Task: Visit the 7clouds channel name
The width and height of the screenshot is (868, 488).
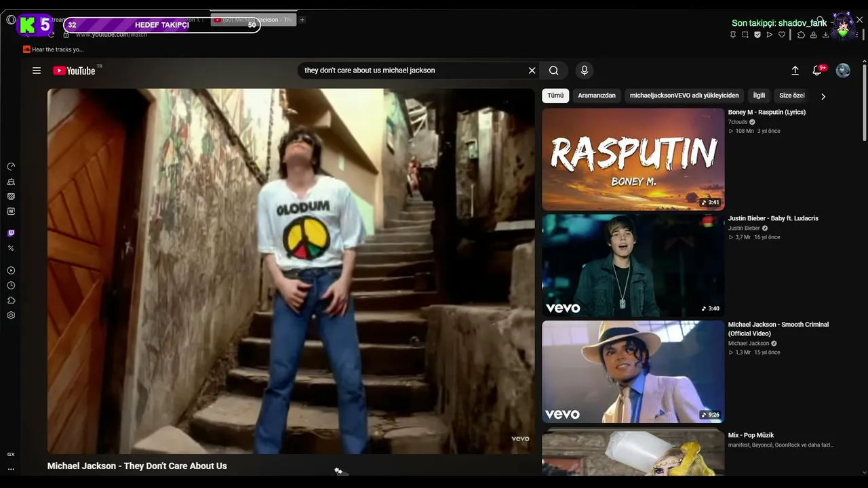Action: (x=738, y=122)
